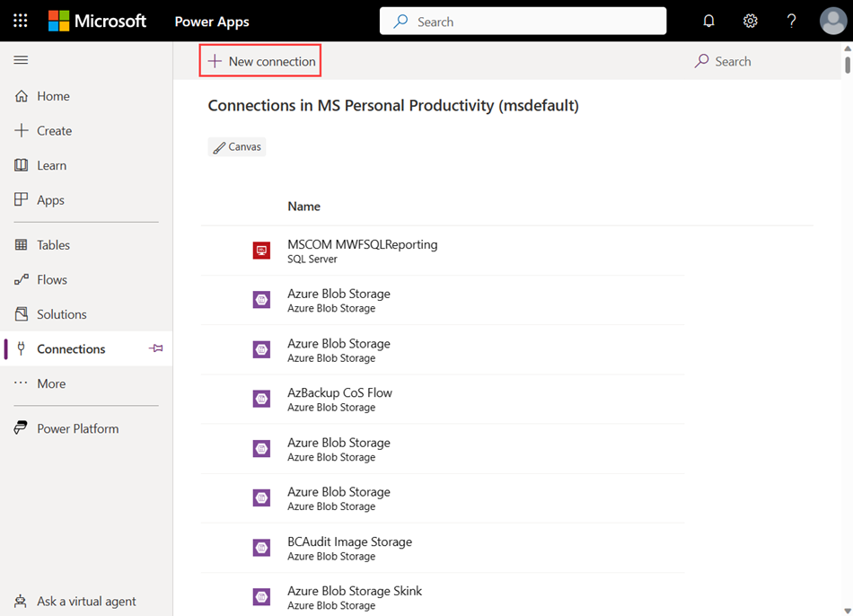Expand the More menu in sidebar

22,383
